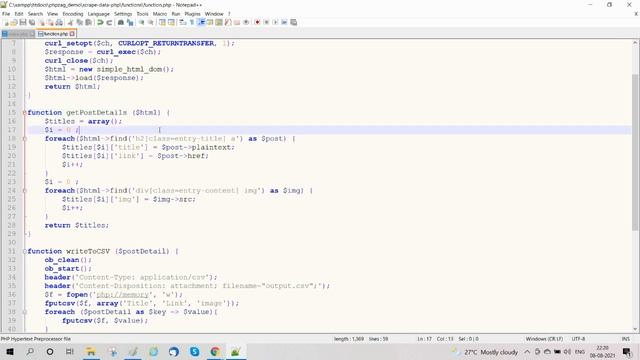The image size is (640, 360).
Task: Collapse the writeToCSV function fold marker
Action: pyautogui.click(x=24, y=251)
